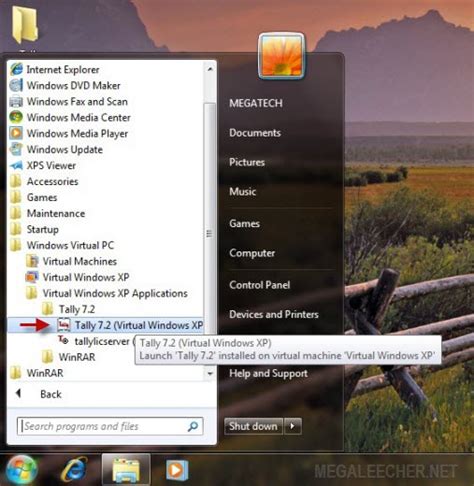The height and width of the screenshot is (486, 474).
Task: Open Games in the right Start pane
Action: [x=244, y=224]
